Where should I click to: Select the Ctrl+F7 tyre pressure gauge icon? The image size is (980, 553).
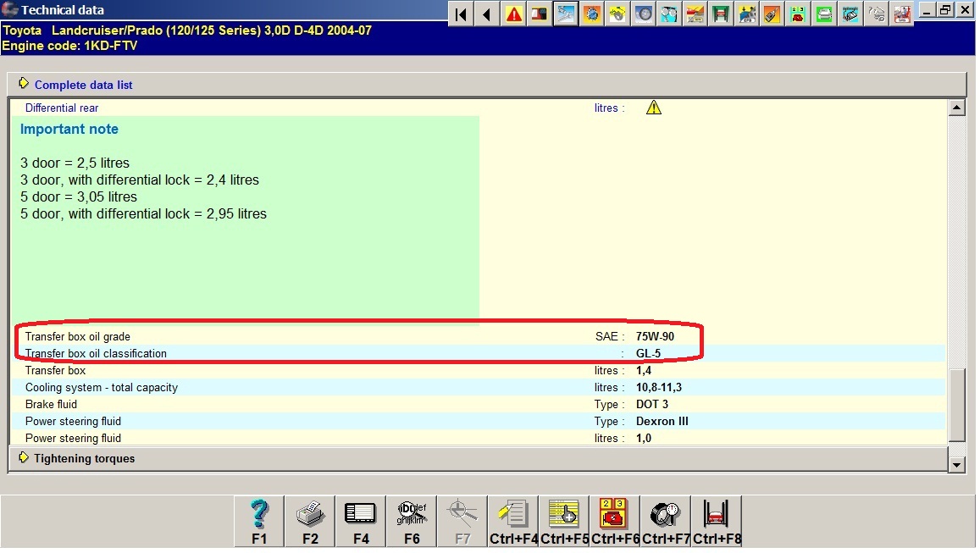pyautogui.click(x=666, y=520)
